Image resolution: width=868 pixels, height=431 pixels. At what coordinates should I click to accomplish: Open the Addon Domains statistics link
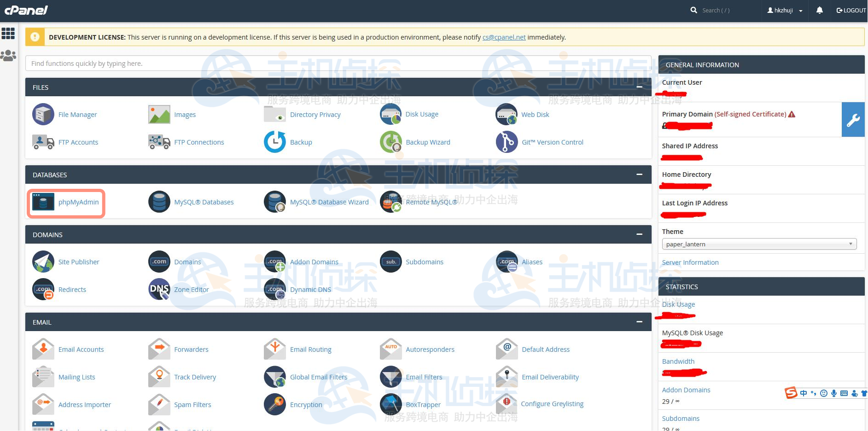686,390
